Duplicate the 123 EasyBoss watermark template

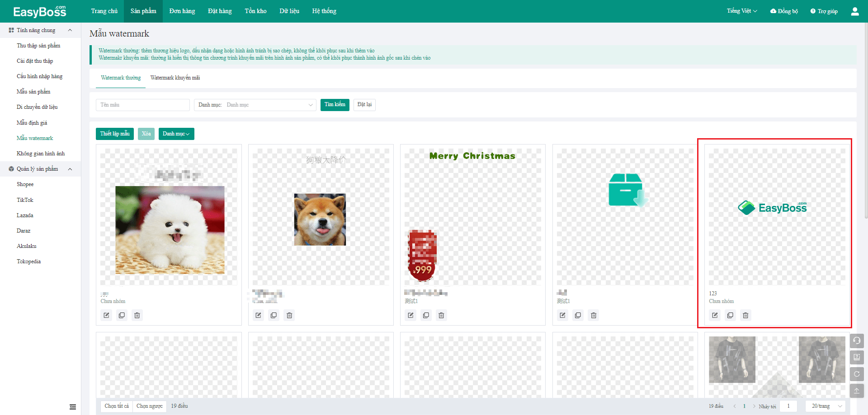(730, 315)
